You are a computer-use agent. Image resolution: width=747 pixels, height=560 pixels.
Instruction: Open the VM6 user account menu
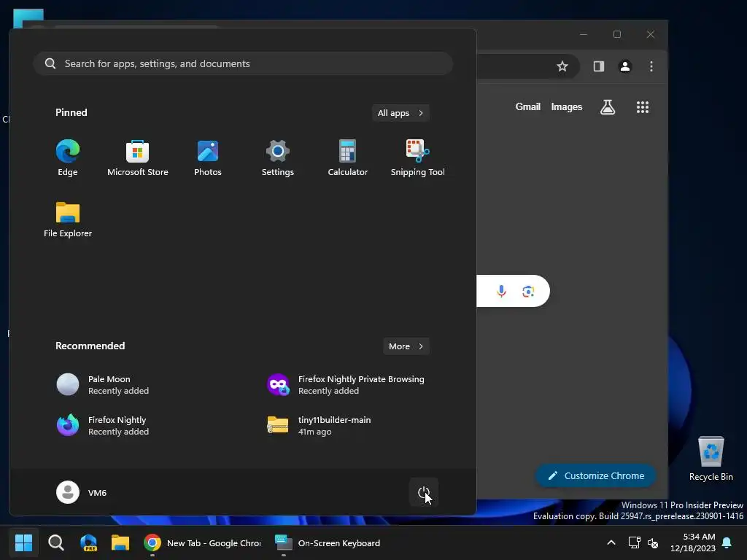pos(82,492)
